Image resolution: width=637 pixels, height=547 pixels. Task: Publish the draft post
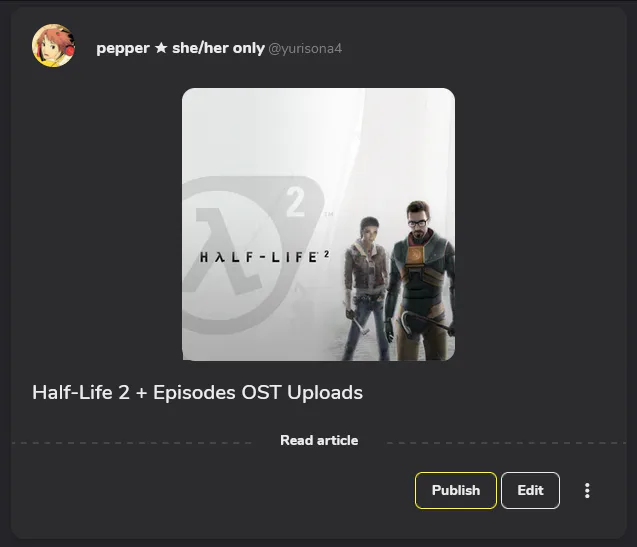pyautogui.click(x=455, y=491)
